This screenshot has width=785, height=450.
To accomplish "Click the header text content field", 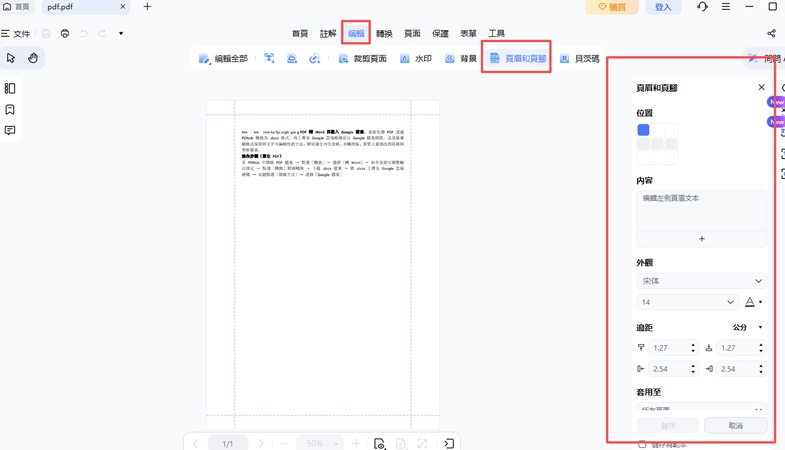I will (x=701, y=210).
